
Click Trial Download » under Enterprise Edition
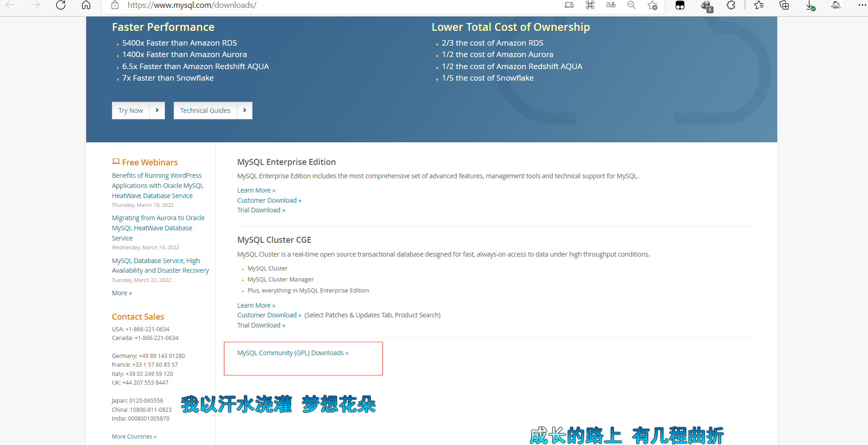[261, 210]
